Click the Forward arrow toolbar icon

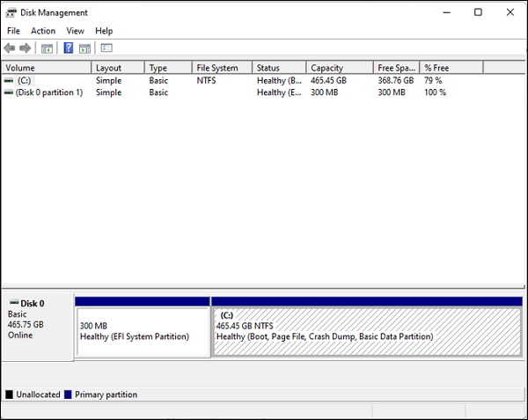[x=25, y=48]
